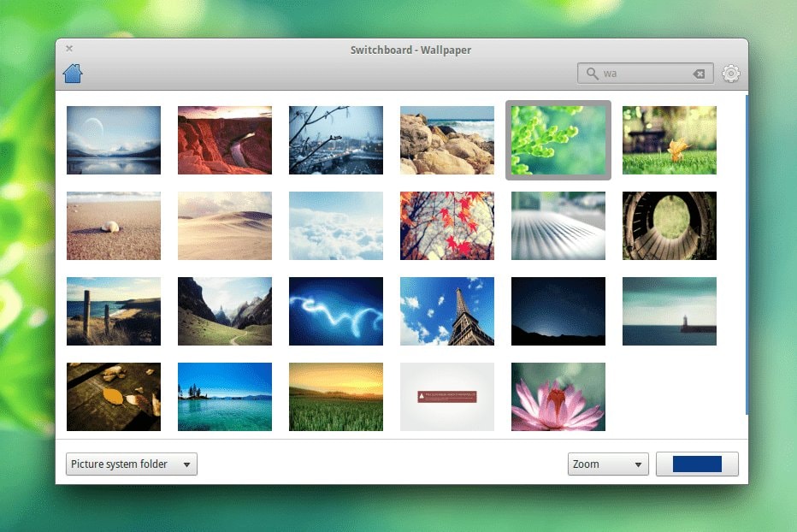The height and width of the screenshot is (532, 797).
Task: Select the sand dunes wallpaper
Action: pyautogui.click(x=224, y=225)
